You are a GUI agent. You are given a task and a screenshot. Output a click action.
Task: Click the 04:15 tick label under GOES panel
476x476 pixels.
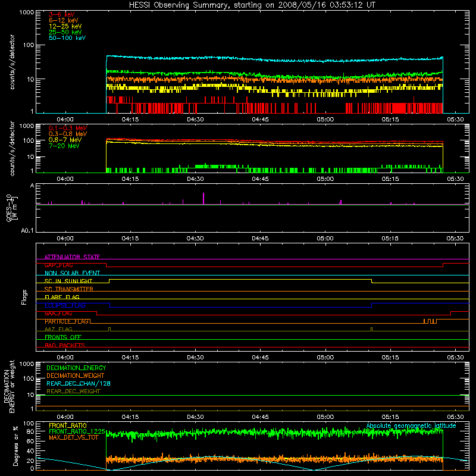(x=130, y=239)
